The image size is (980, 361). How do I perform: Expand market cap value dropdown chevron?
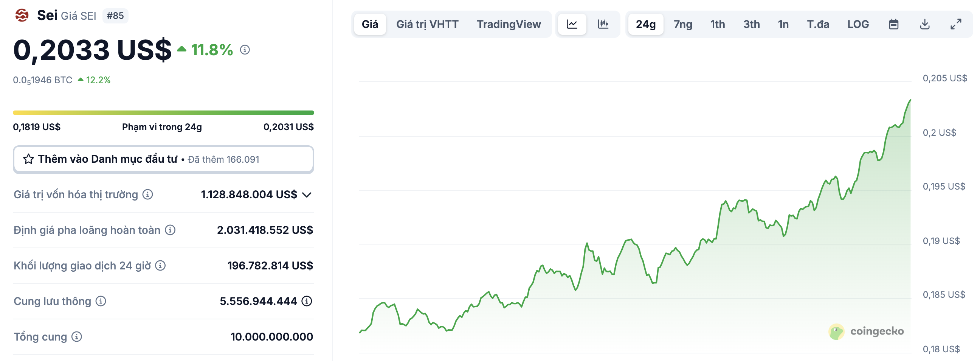[307, 195]
